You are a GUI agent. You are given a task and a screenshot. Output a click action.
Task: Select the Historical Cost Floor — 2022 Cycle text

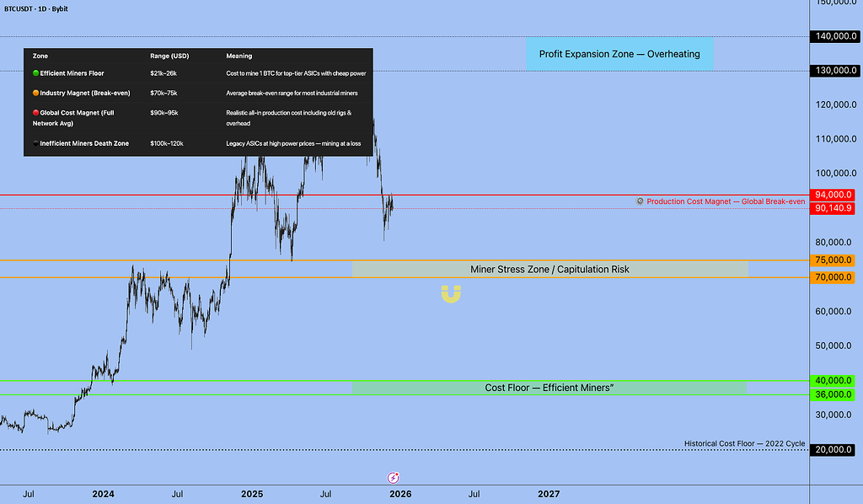click(744, 443)
